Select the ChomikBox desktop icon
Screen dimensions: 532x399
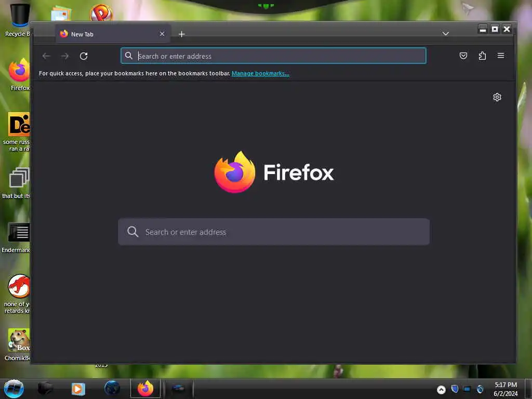(18, 344)
